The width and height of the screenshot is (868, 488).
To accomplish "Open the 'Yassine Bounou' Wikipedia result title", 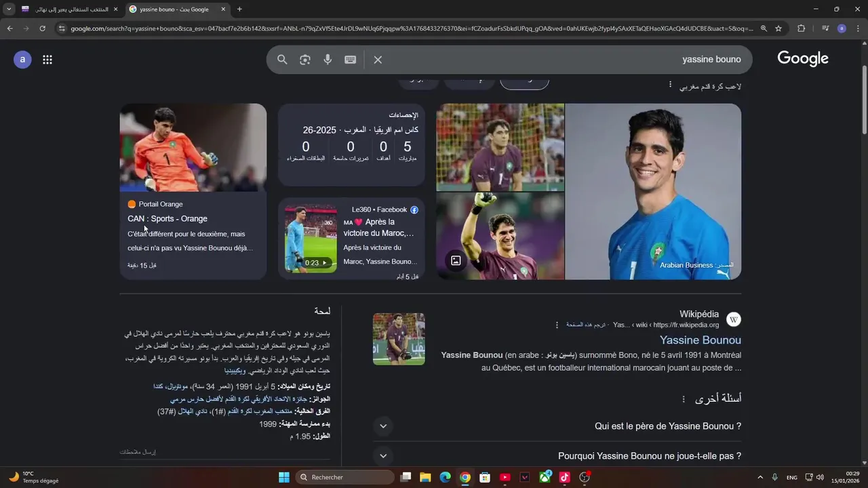I will (x=701, y=340).
